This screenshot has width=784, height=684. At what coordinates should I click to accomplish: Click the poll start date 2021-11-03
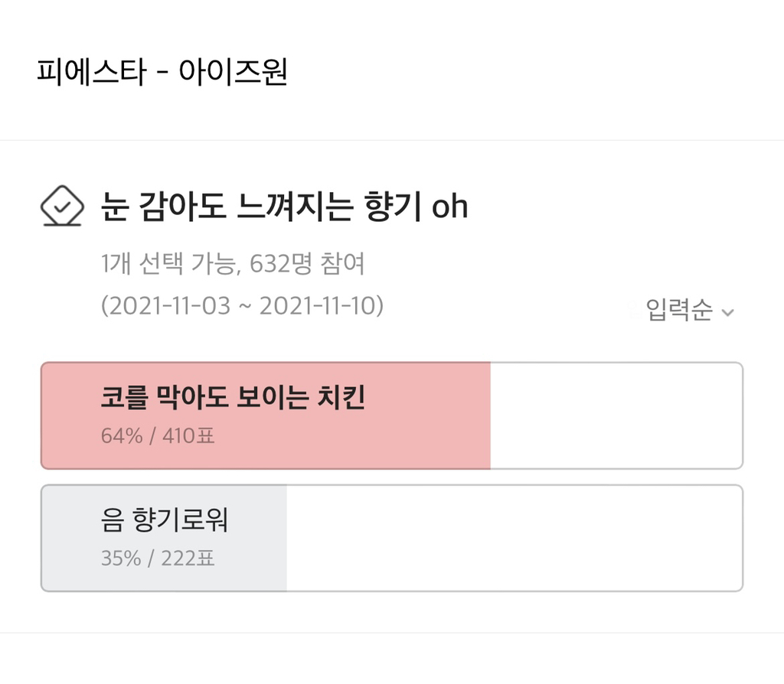pyautogui.click(x=168, y=306)
